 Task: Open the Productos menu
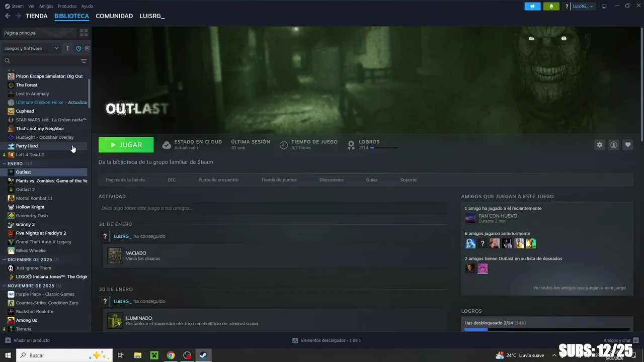click(x=67, y=6)
